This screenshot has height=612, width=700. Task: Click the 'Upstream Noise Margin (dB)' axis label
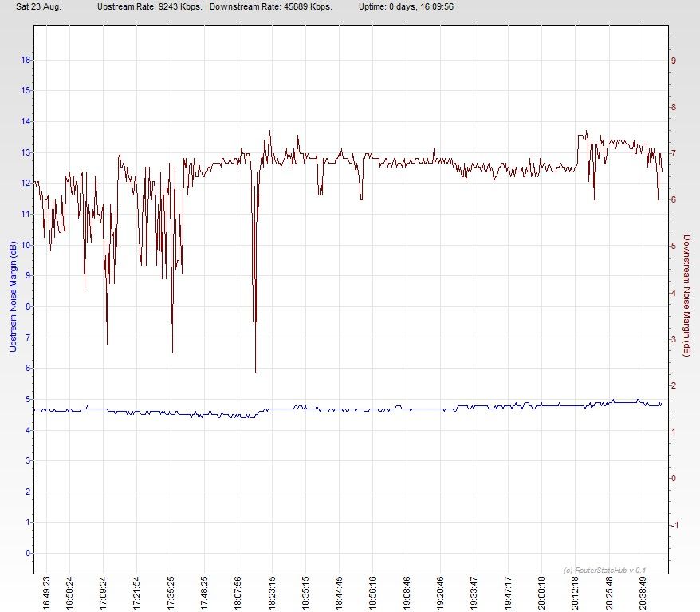[x=13, y=297]
